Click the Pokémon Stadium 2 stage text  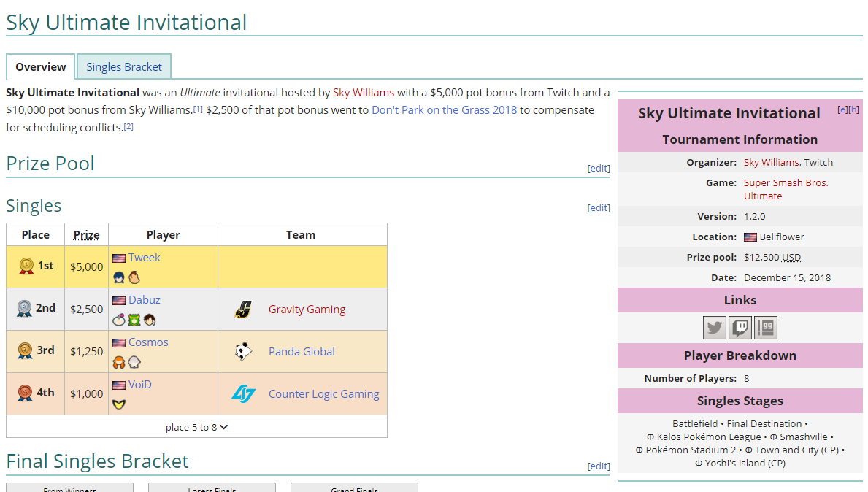pyautogui.click(x=691, y=450)
